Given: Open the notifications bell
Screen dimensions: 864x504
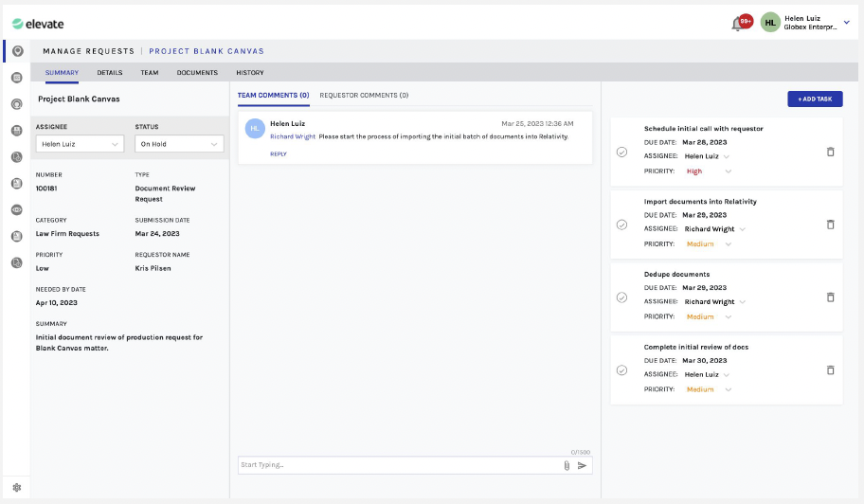Looking at the screenshot, I should click(738, 24).
